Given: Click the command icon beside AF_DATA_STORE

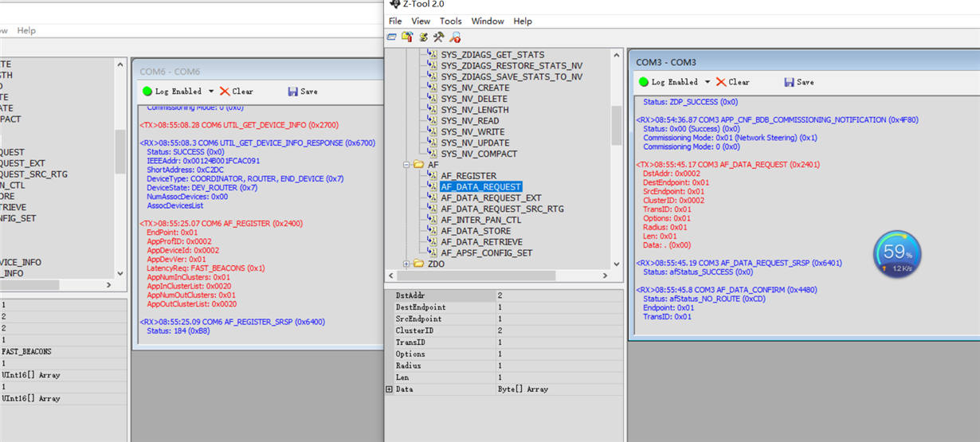Looking at the screenshot, I should (433, 230).
